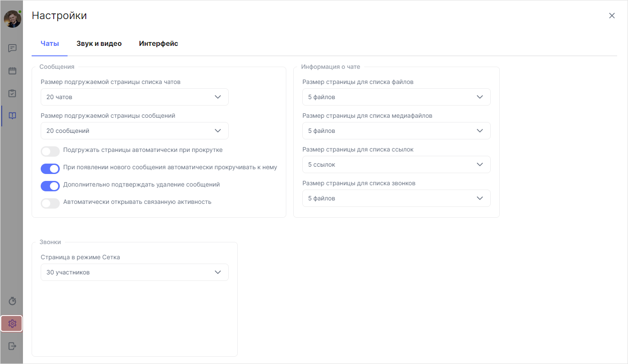This screenshot has width=628, height=364.
Task: Close the Настройки dialog
Action: click(x=612, y=15)
